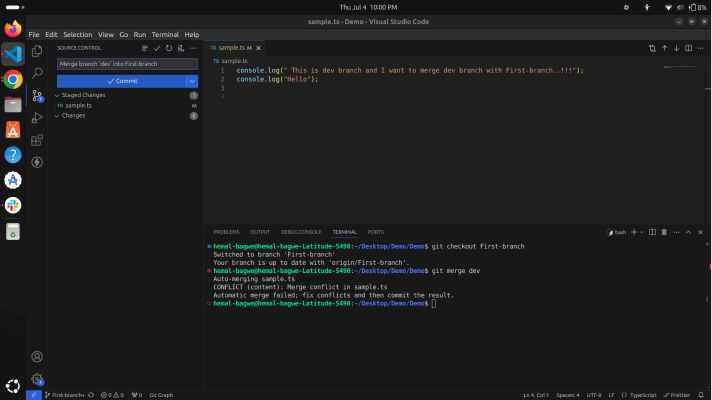Click Open Changes icon in editor toolbar

[652, 48]
